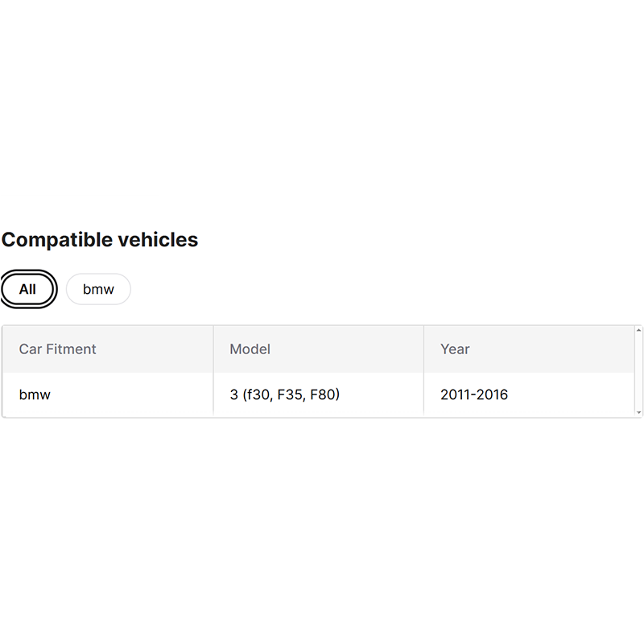Click the table's vertical scrollbar track
Screen dimensions: 644x644
point(639,370)
